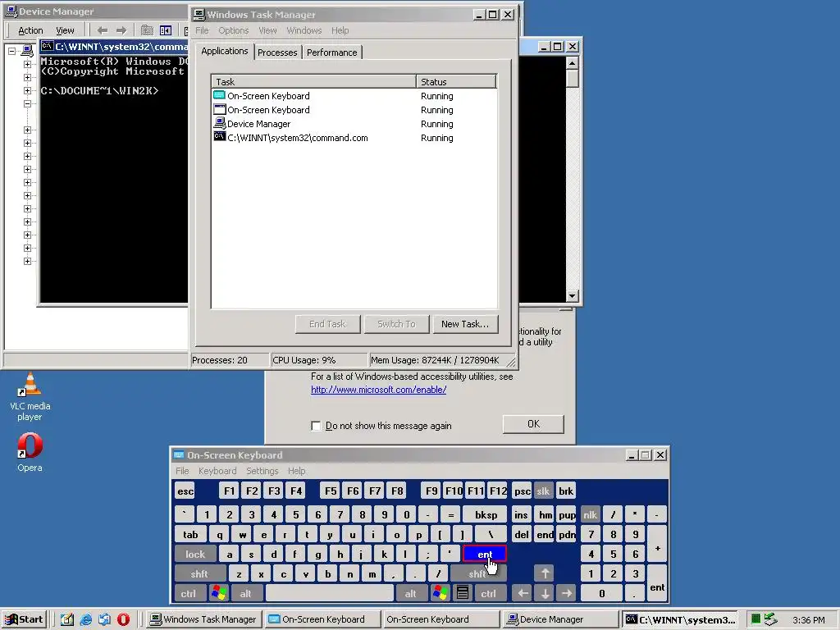Click the command prompt scrollbar thumb

tap(572, 78)
